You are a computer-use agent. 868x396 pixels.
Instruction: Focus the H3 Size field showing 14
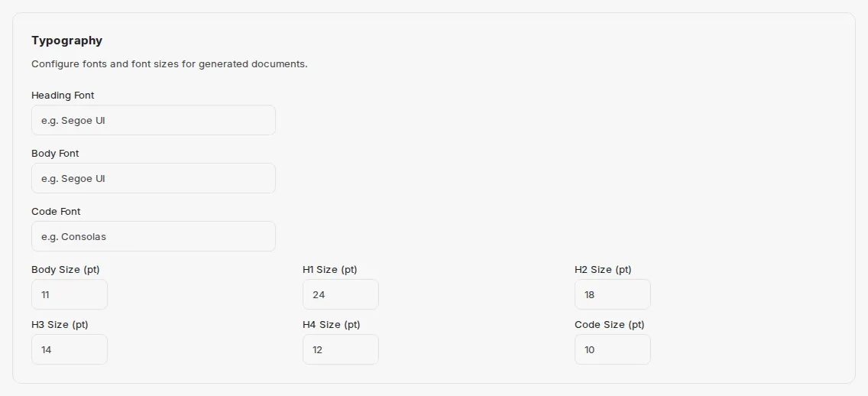pos(70,349)
